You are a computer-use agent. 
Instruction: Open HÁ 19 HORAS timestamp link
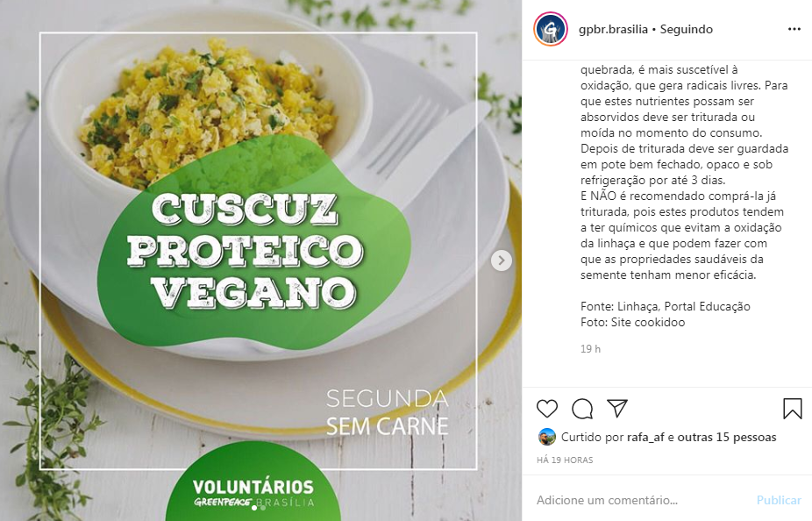(565, 460)
